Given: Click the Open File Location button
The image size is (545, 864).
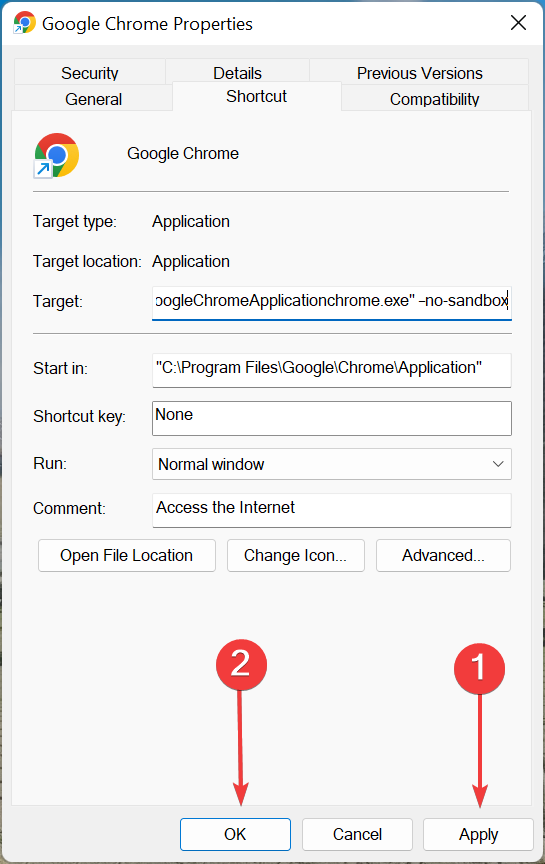Looking at the screenshot, I should tap(127, 555).
